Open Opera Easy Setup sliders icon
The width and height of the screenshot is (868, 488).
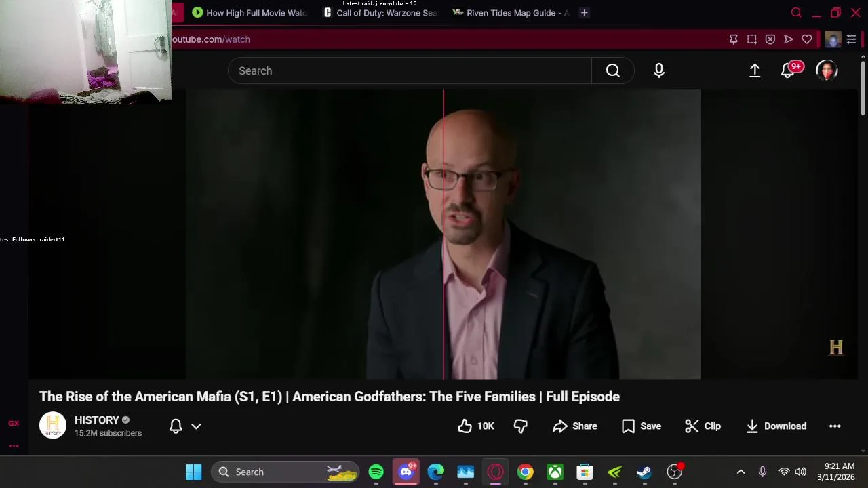[851, 39]
